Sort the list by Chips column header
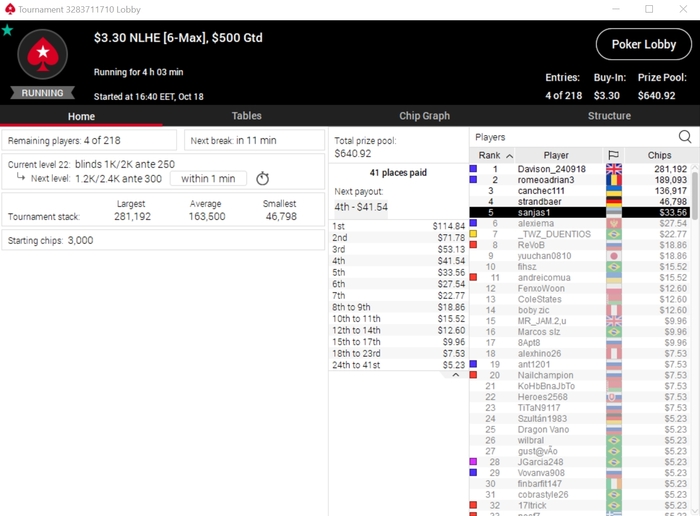The height and width of the screenshot is (516, 700). point(659,155)
